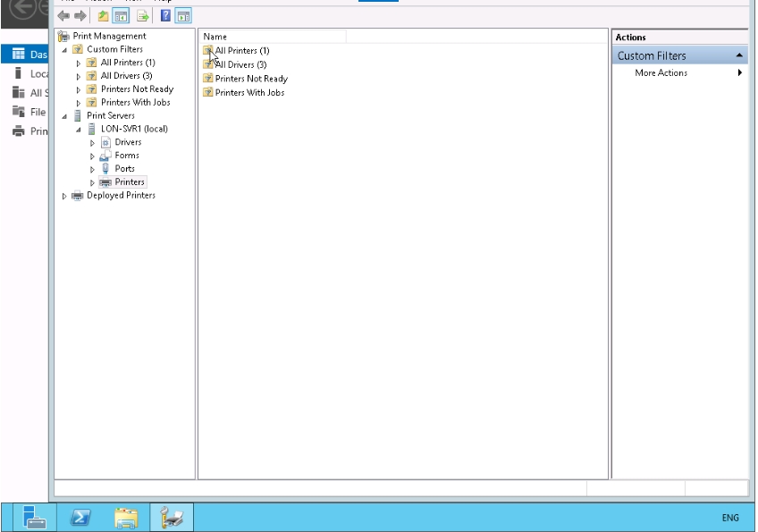Expand the Drivers node under LON-SVR1
Viewport: 758px width, 532px height.
(x=92, y=143)
